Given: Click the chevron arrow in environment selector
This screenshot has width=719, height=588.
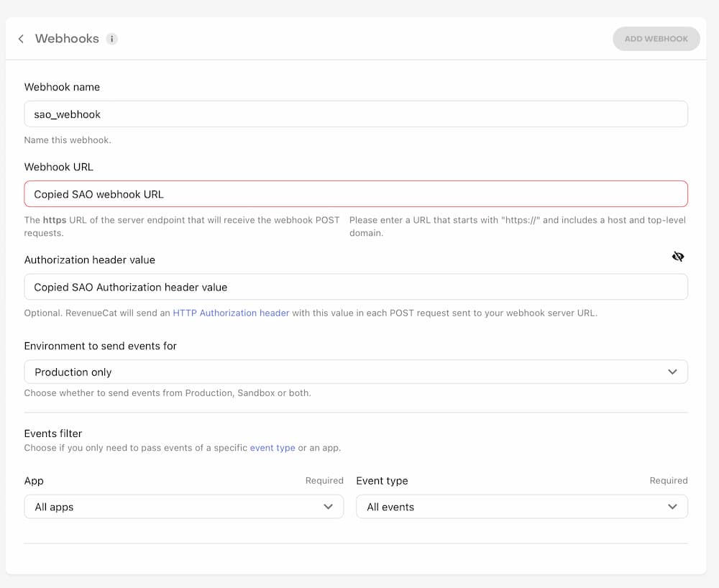Looking at the screenshot, I should pyautogui.click(x=672, y=372).
